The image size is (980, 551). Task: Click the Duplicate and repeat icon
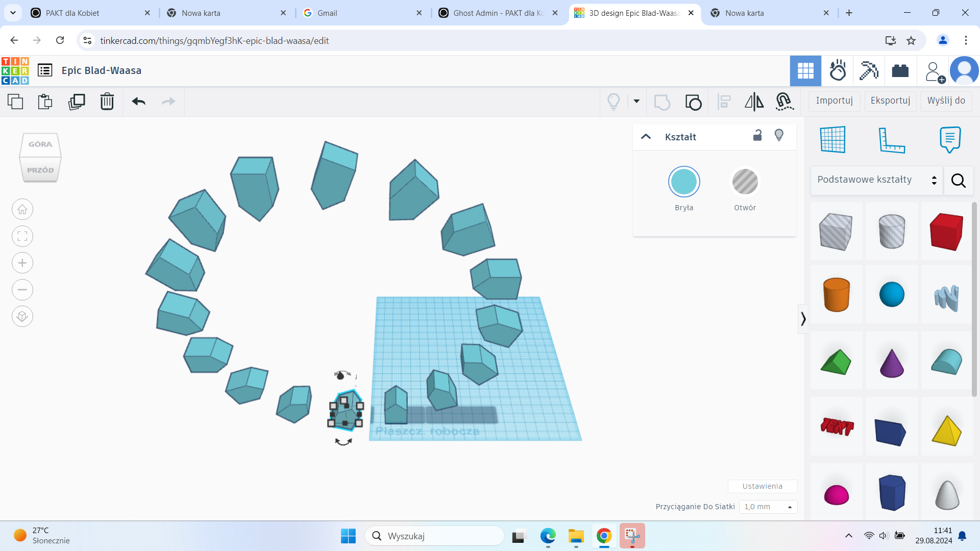[77, 102]
